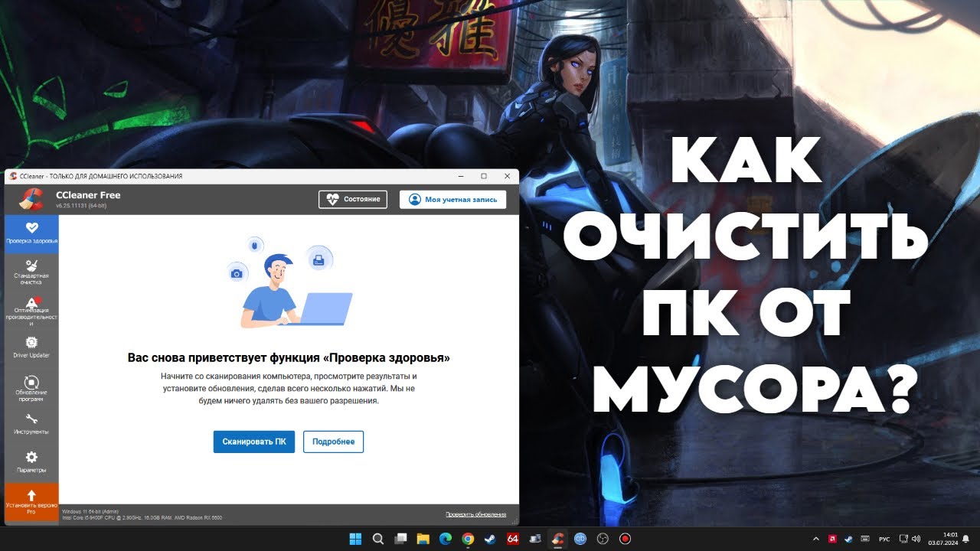The height and width of the screenshot is (551, 980).
Task: Click the Сканировать ПК button
Action: (x=253, y=442)
